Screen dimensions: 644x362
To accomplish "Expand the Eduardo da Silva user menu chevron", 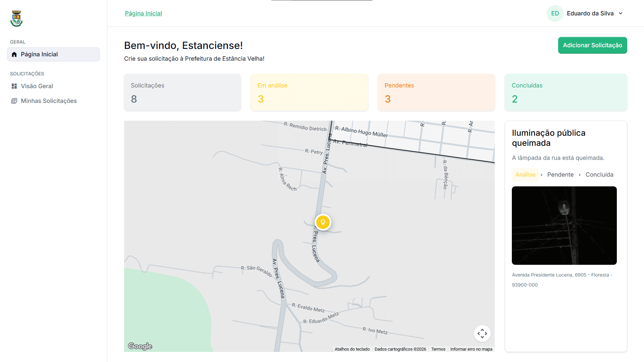I will click(x=621, y=13).
